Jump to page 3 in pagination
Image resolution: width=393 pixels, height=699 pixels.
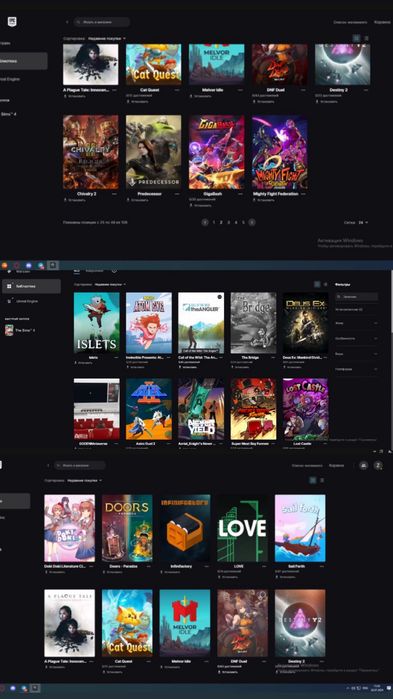pyautogui.click(x=229, y=222)
